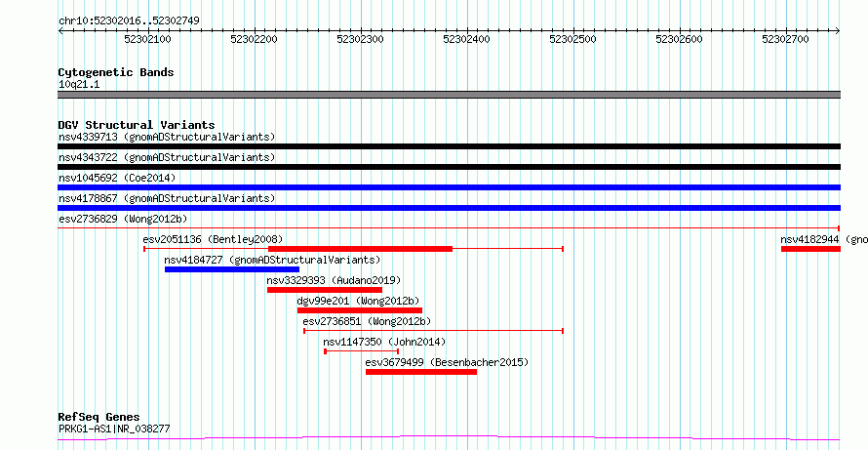
Task: Open variant label nsv3329393 (Audano2019)
Action: tap(334, 280)
